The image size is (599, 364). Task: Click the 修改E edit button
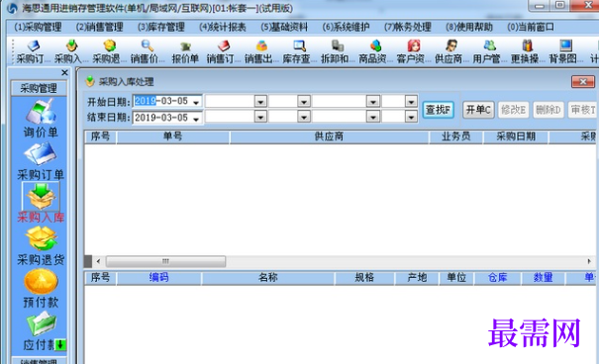tap(513, 110)
